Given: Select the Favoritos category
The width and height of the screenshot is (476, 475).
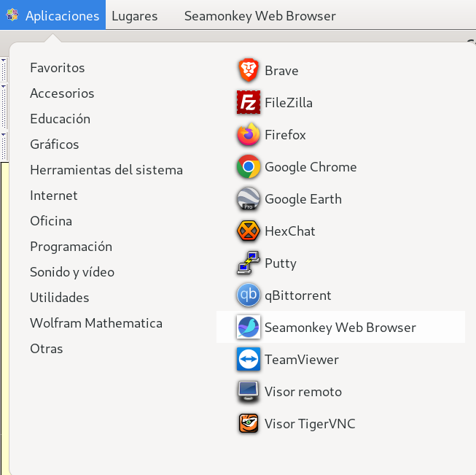Looking at the screenshot, I should [58, 68].
